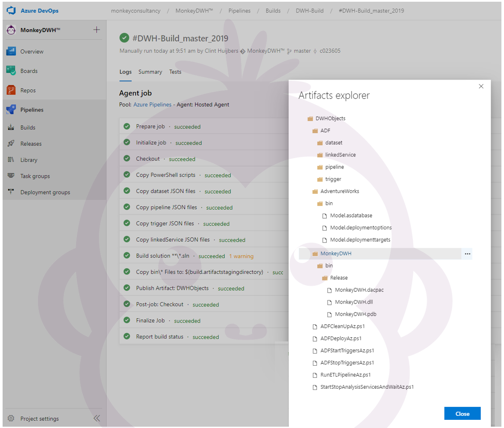Image resolution: width=504 pixels, height=428 pixels.
Task: Click the Azure DevOps logo icon
Action: coord(11,10)
